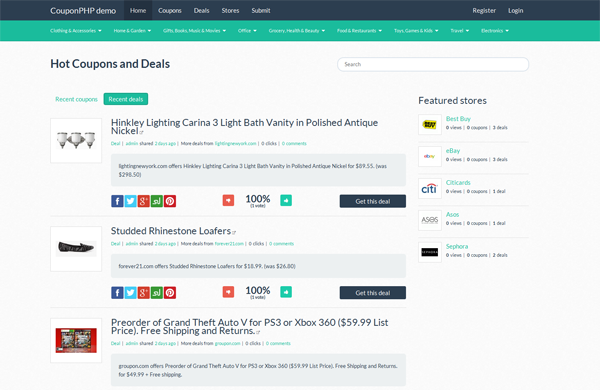Expand Grocery, Health & Beauty menu
600x390 pixels.
coord(297,31)
